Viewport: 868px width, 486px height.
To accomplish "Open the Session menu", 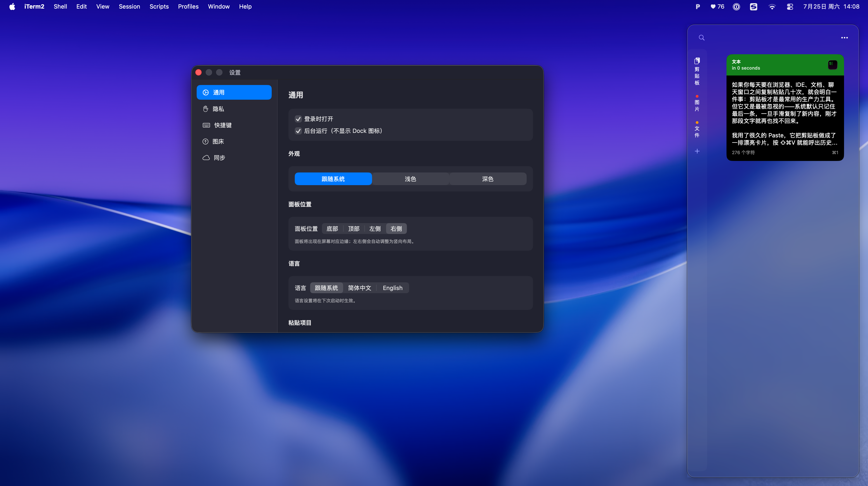I will (x=129, y=6).
